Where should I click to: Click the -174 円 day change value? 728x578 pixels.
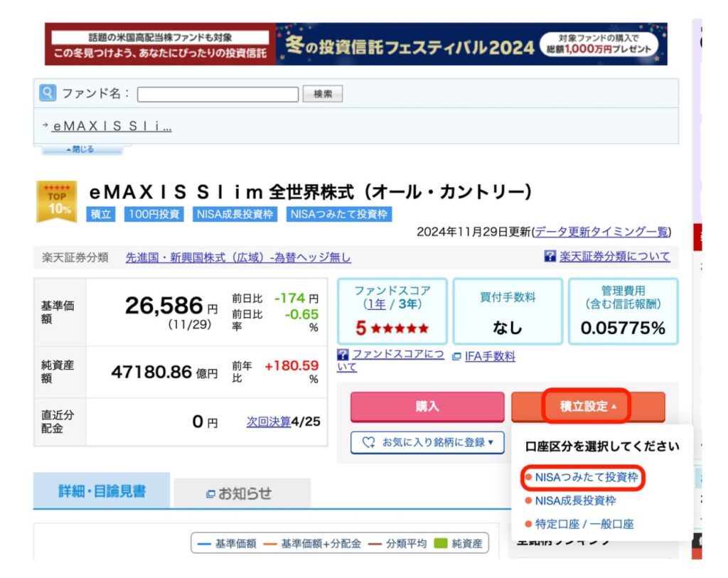[296, 298]
